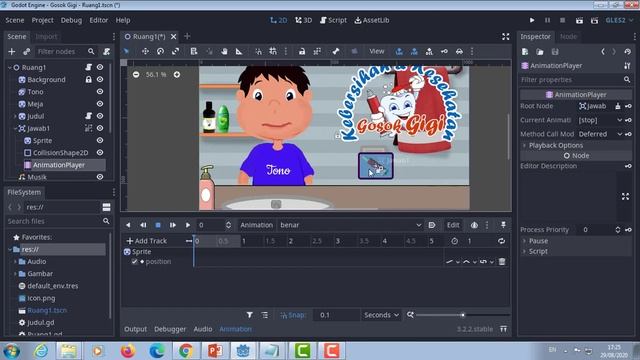Select the Rotate mode tool
Screen dimensions: 640x360
[160, 51]
